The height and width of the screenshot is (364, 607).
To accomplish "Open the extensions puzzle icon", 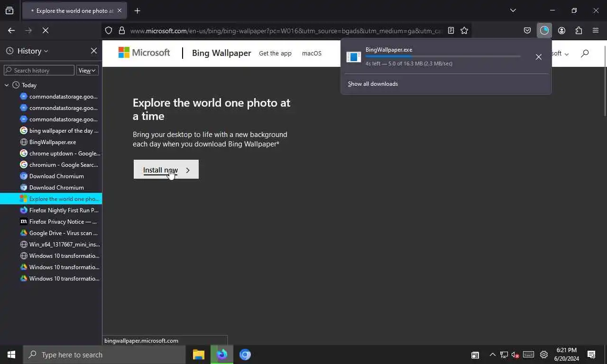I will pos(579,30).
